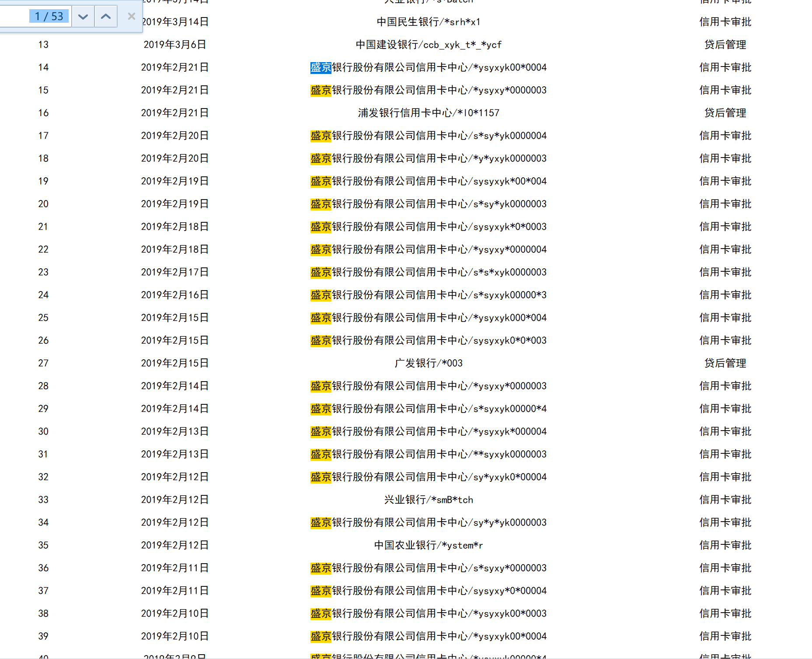The image size is (812, 659).
Task: Click row number 28
Action: coord(43,386)
